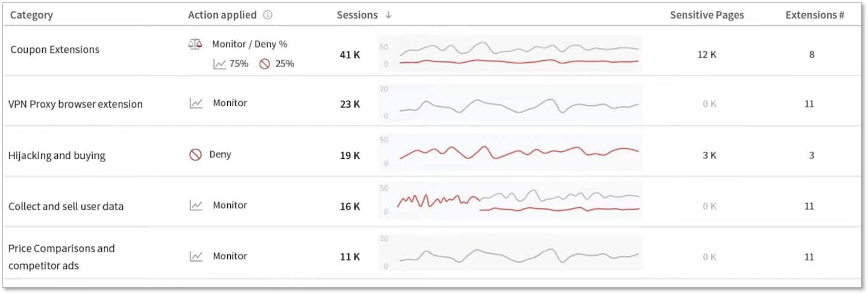Open Price Comparisons and competitor ads
The height and width of the screenshot is (294, 868).
[x=61, y=257]
